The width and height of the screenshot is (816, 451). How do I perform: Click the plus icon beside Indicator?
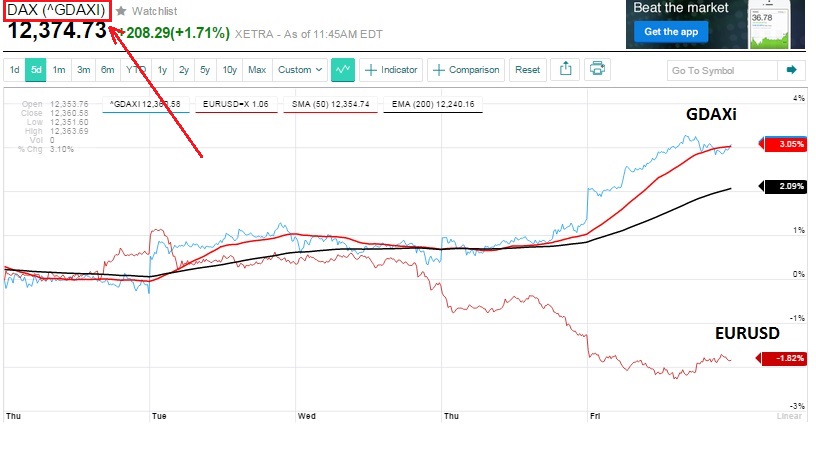371,70
